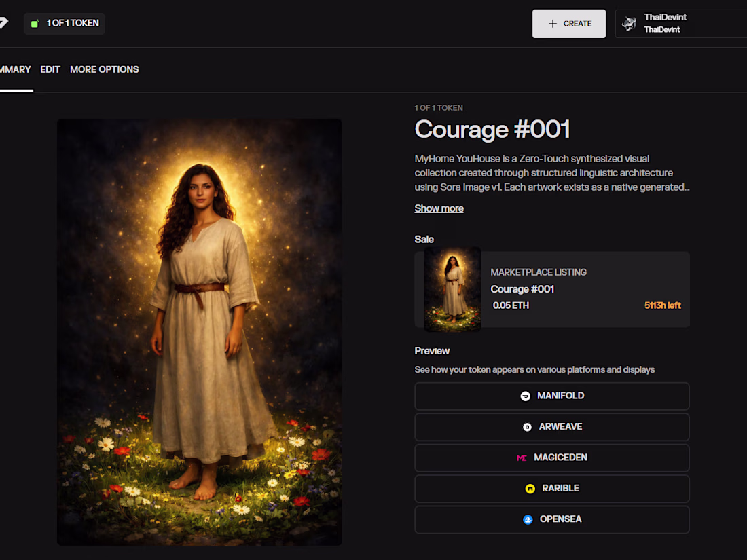Viewport: 747px width, 560px height.
Task: Click the Manifold icon in preview button
Action: pyautogui.click(x=525, y=396)
